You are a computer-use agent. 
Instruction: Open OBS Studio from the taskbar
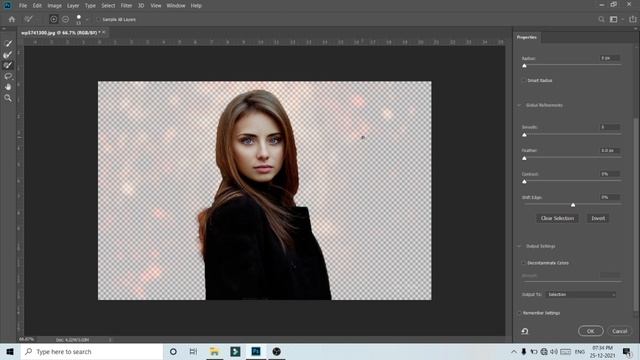pos(276,351)
